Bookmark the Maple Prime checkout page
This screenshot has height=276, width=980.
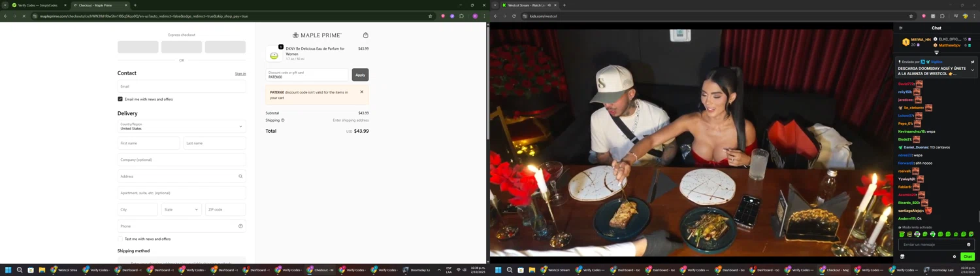coord(430,16)
